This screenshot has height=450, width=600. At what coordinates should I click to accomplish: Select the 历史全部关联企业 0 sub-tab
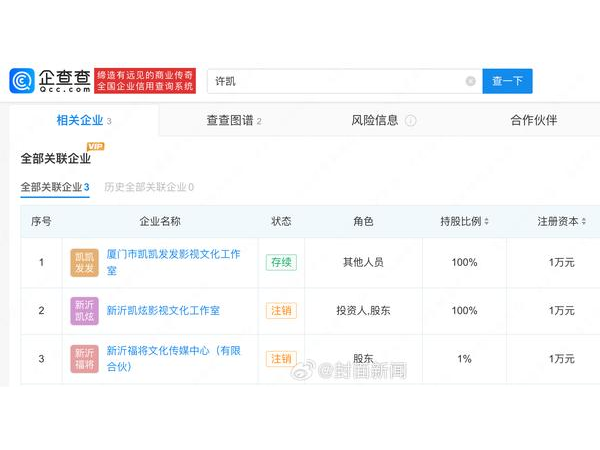(x=149, y=187)
